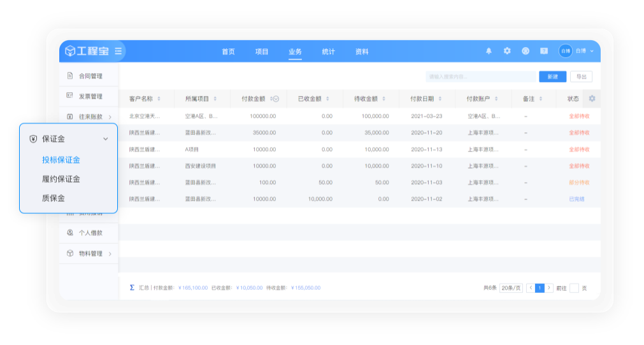This screenshot has width=644, height=345.
Task: Click the 物料管理 cube icon
Action: (70, 253)
